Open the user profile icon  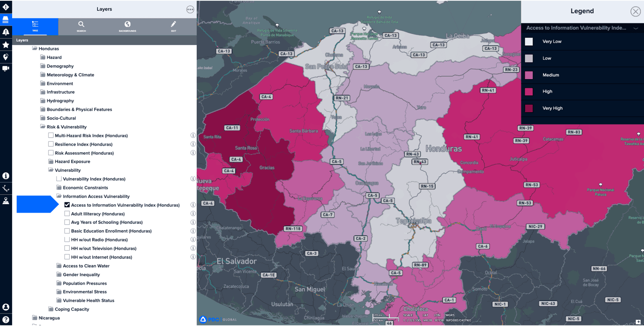tap(6, 307)
